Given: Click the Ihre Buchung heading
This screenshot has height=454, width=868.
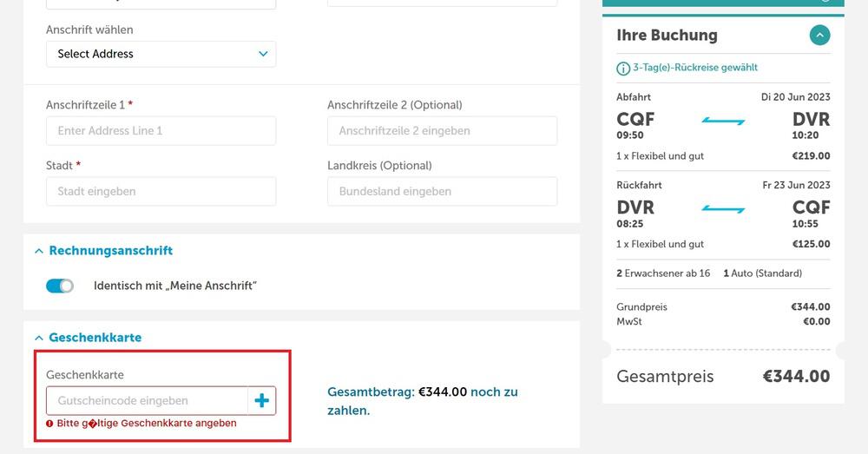Looking at the screenshot, I should point(667,35).
